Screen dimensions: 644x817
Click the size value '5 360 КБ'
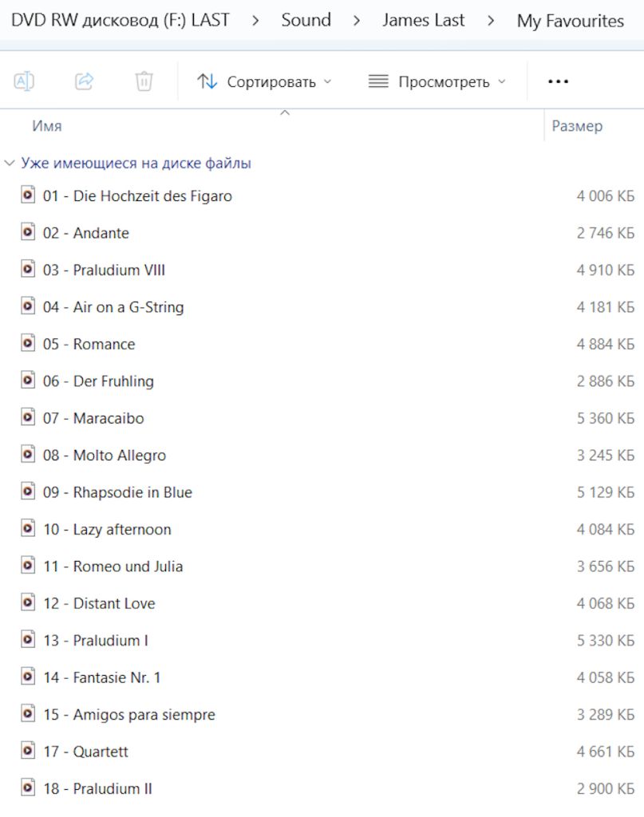pos(606,418)
